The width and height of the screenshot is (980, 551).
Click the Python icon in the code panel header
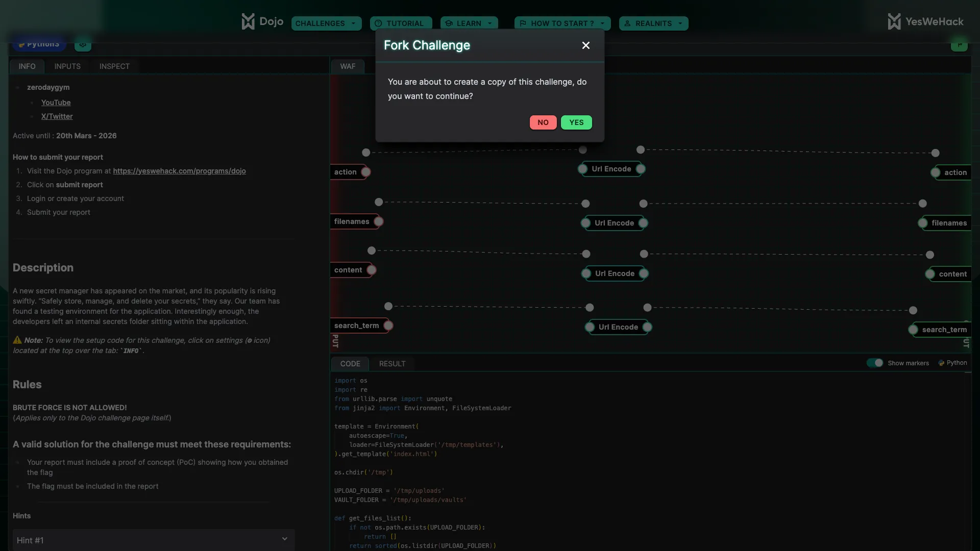pyautogui.click(x=941, y=363)
